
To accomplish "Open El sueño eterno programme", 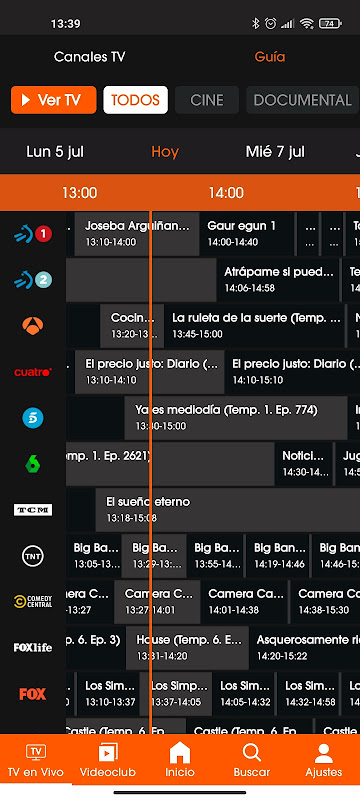I will pyautogui.click(x=227, y=510).
